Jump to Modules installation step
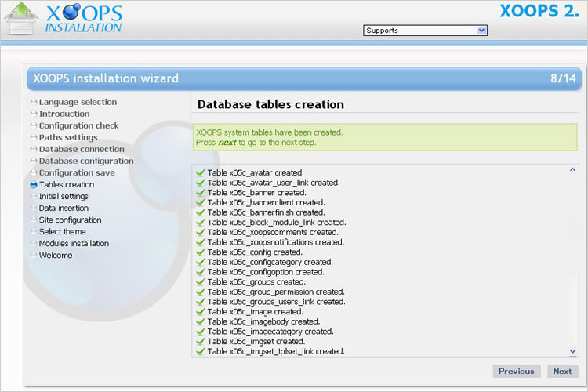588x392 pixels. (x=74, y=243)
